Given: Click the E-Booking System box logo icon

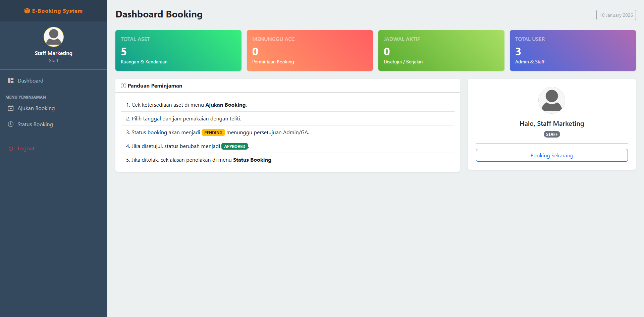Looking at the screenshot, I should [x=26, y=11].
